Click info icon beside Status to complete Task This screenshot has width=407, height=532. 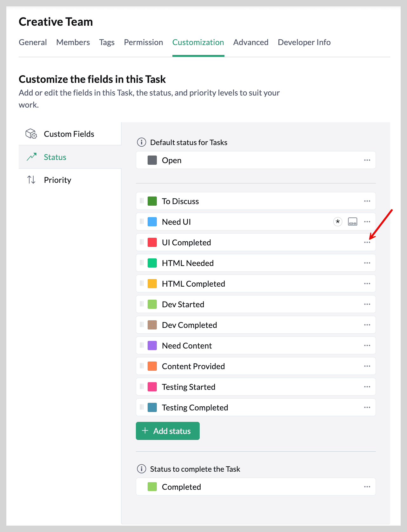point(141,469)
